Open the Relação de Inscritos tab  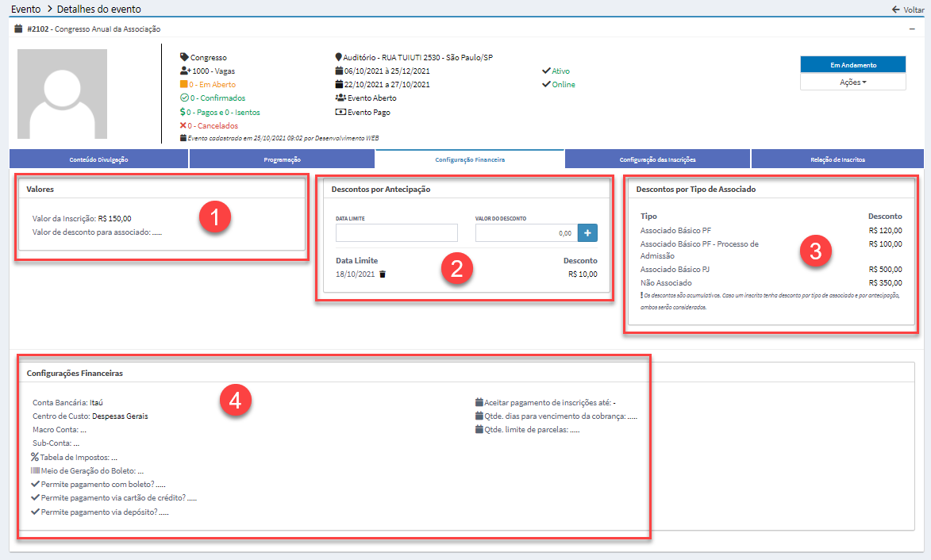837,159
